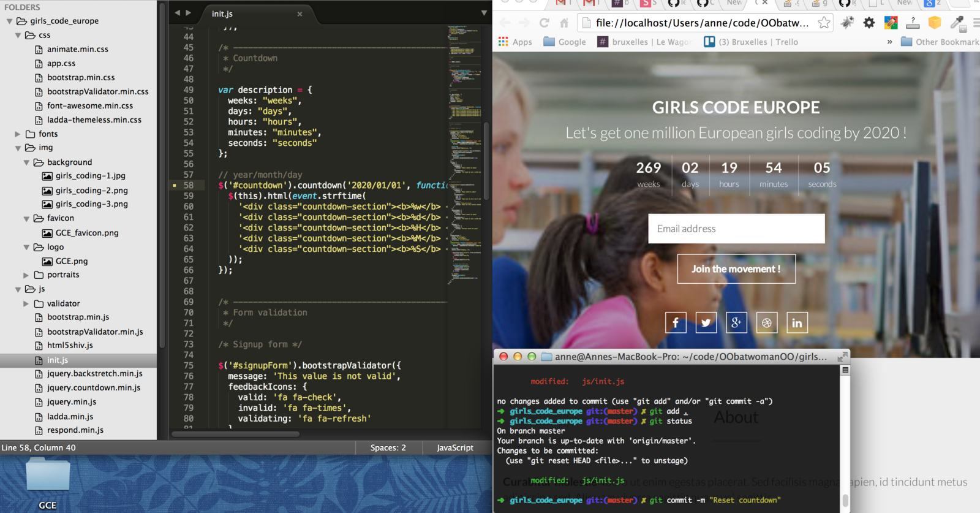
Task: Click the bookmark marker beside line 58
Action: pos(175,185)
